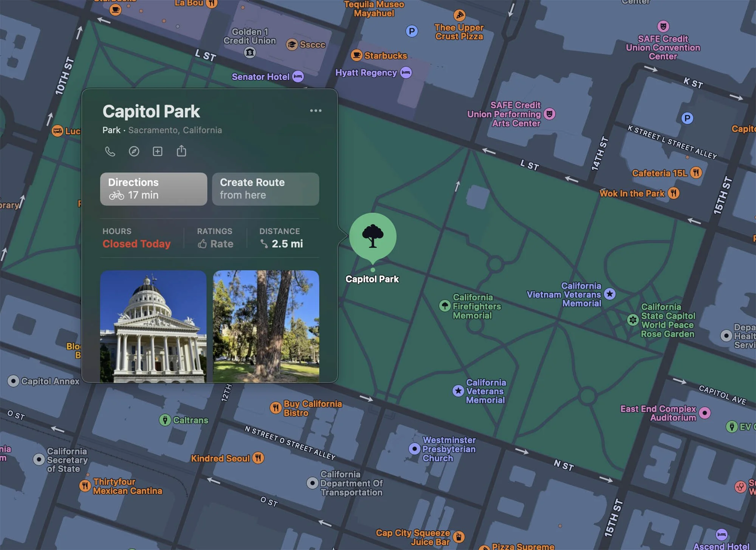Image resolution: width=756 pixels, height=550 pixels.
Task: Select California Veterans Memorial star icon
Action: (458, 391)
